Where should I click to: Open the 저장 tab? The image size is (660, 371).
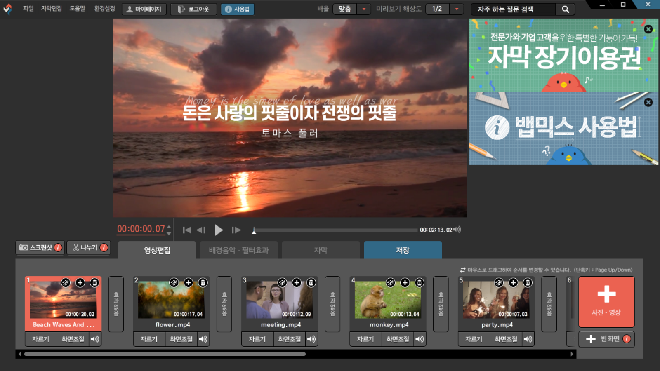pyautogui.click(x=403, y=250)
